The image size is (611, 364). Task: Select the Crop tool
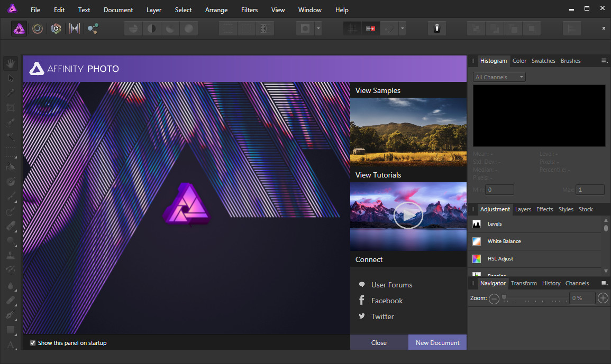(11, 108)
